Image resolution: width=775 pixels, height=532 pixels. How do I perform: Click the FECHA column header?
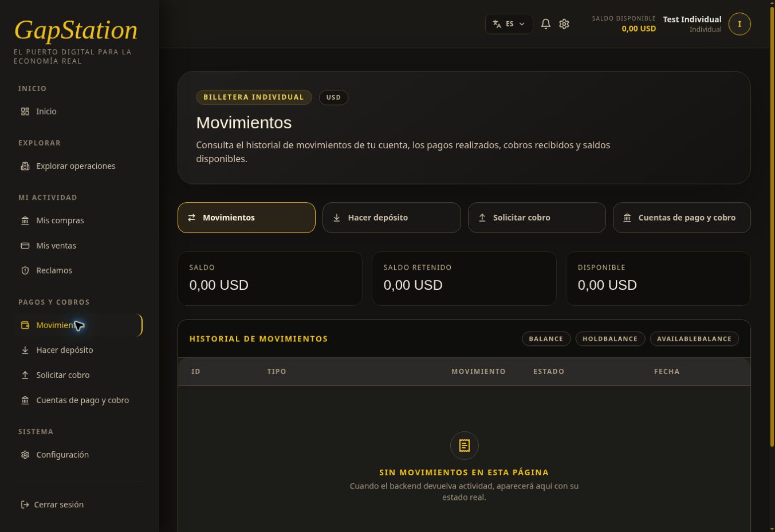pos(667,372)
